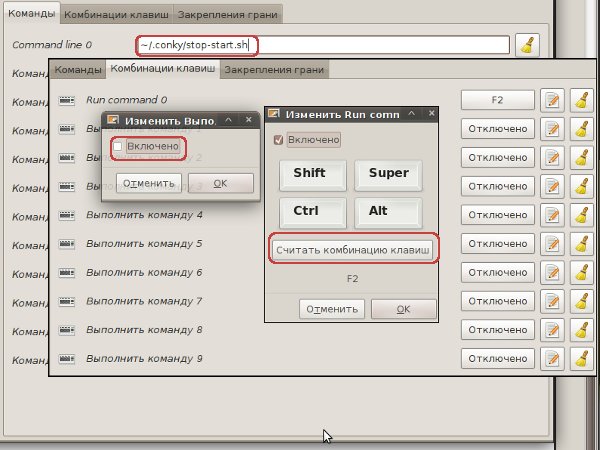The image size is (600, 450).
Task: Reset Выполнить команду 6 using broom icon
Action: tap(582, 272)
